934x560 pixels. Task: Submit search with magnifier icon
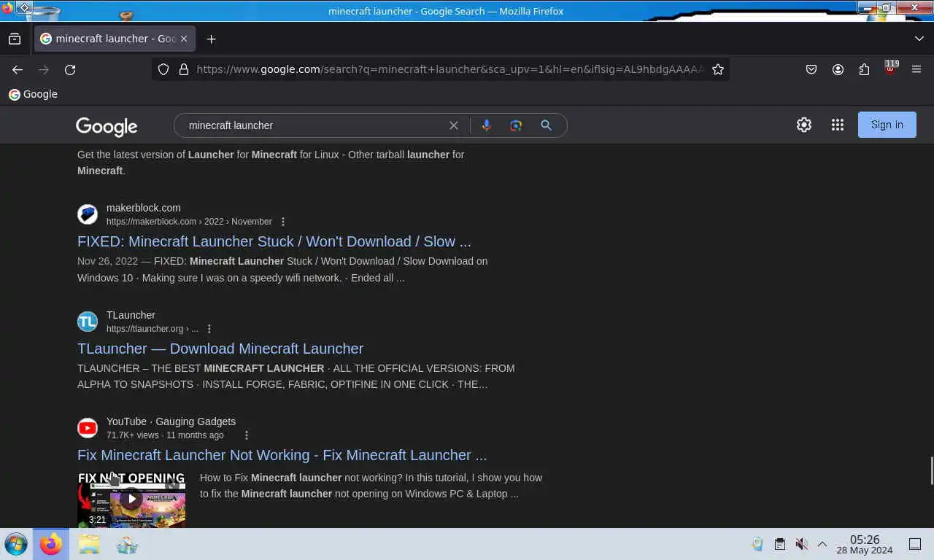tap(546, 125)
